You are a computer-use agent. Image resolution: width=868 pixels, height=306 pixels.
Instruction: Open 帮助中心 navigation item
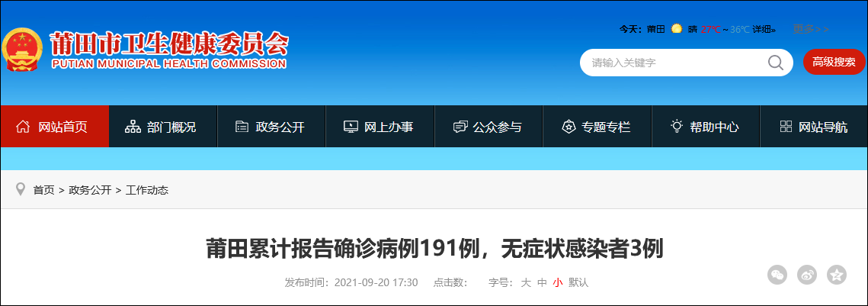point(705,127)
